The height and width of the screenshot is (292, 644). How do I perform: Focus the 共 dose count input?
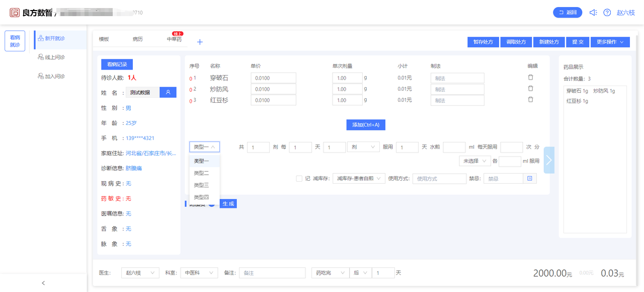click(x=258, y=147)
